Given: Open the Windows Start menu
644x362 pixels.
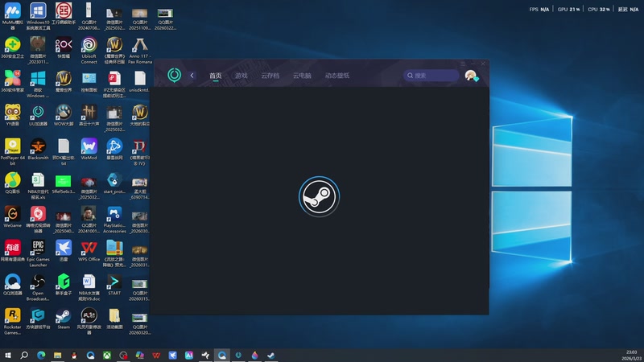Looking at the screenshot, I should click(x=7, y=355).
